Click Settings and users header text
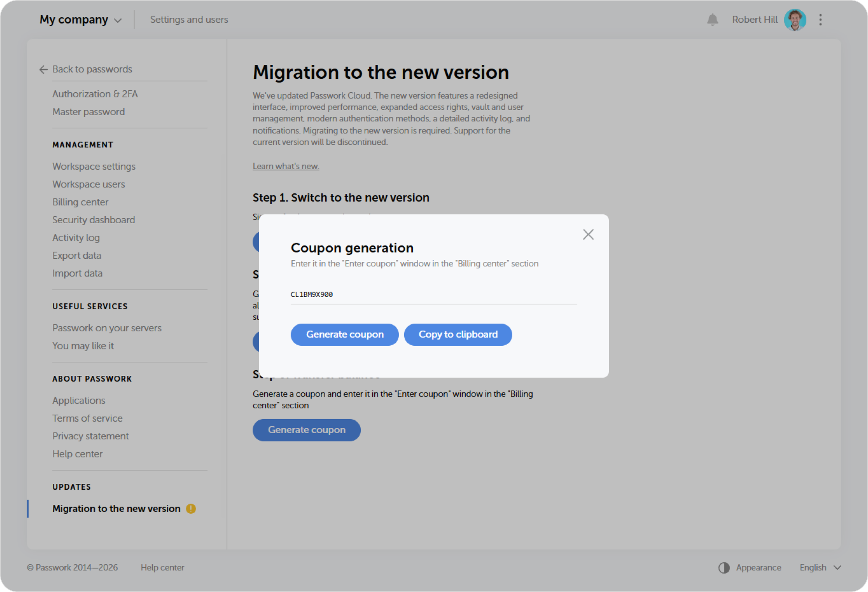 tap(189, 19)
